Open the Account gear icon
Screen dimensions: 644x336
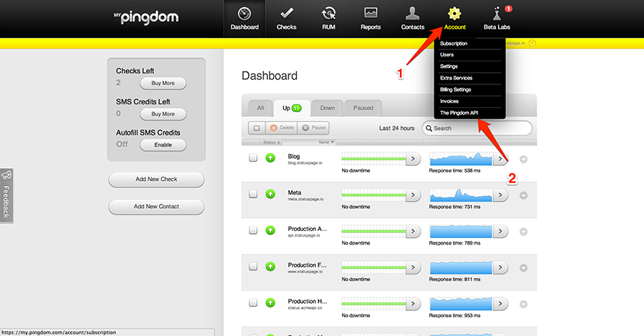pyautogui.click(x=454, y=14)
